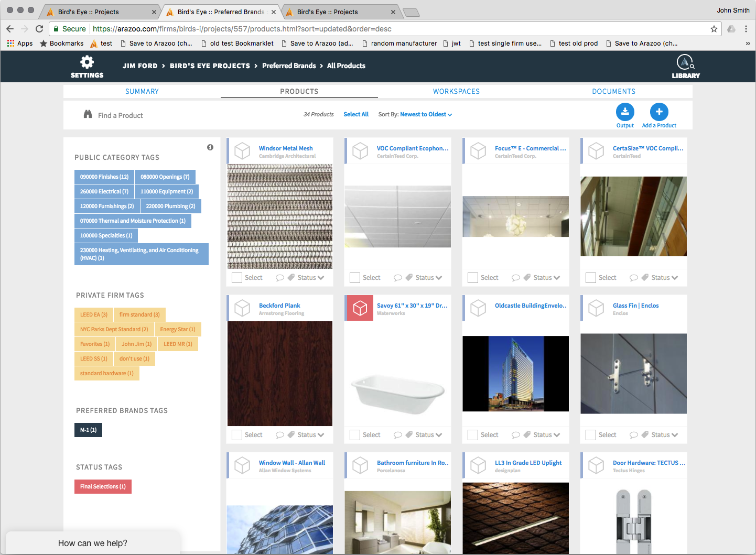
Task: Click the Add a Product plus icon
Action: click(x=659, y=112)
